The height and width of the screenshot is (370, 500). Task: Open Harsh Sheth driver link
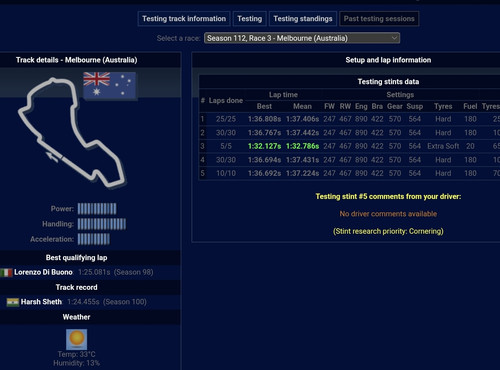[x=41, y=302]
